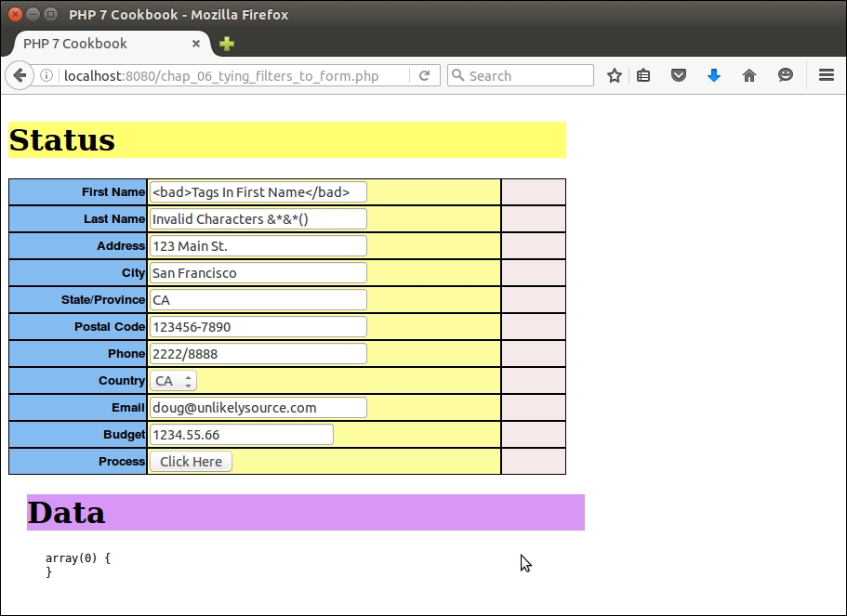Viewport: 847px width, 616px height.
Task: Open the Firefox hamburger menu
Action: (x=826, y=76)
